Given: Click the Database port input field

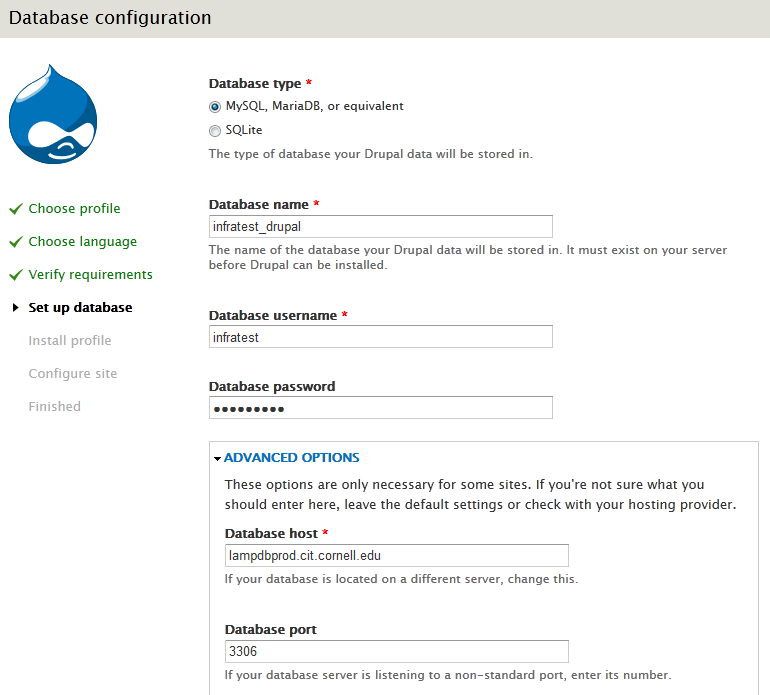Looking at the screenshot, I should (397, 651).
